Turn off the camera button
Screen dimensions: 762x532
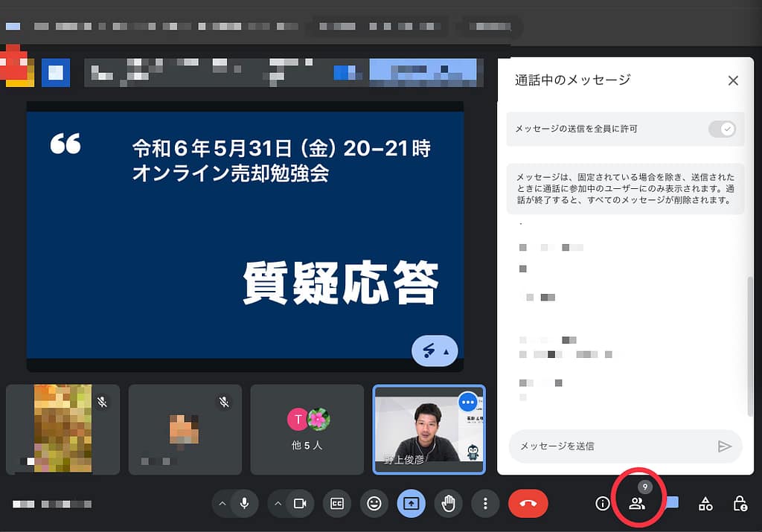[x=299, y=504]
